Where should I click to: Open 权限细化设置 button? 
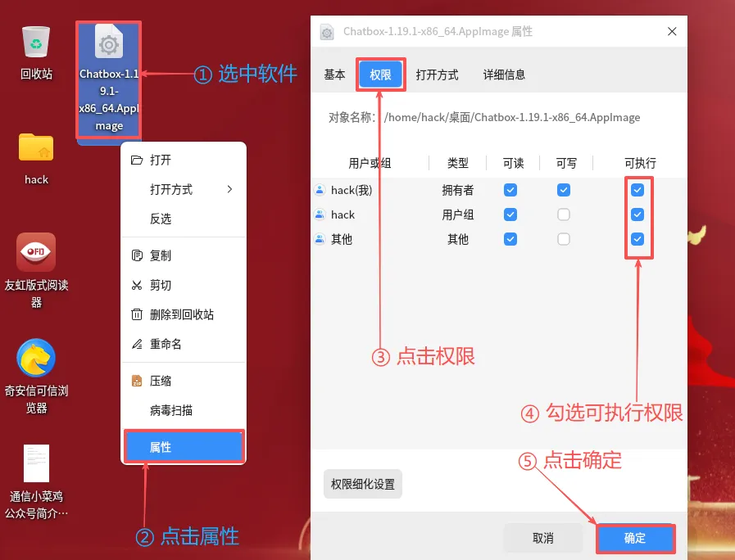pos(363,484)
